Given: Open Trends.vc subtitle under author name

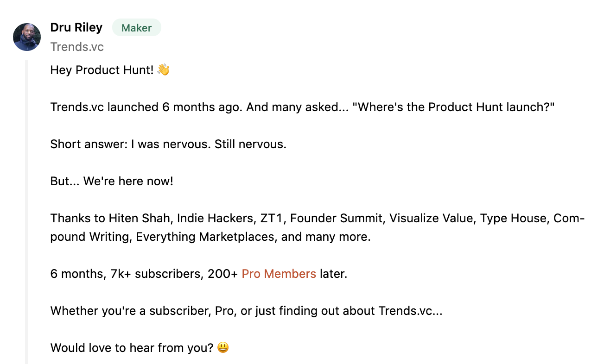Looking at the screenshot, I should [77, 47].
